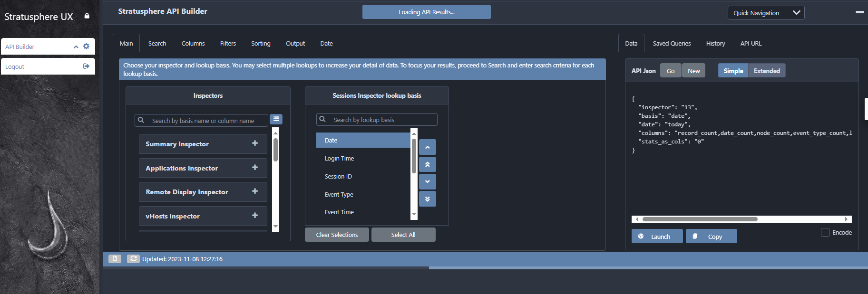Move selected basis down one position

click(427, 181)
